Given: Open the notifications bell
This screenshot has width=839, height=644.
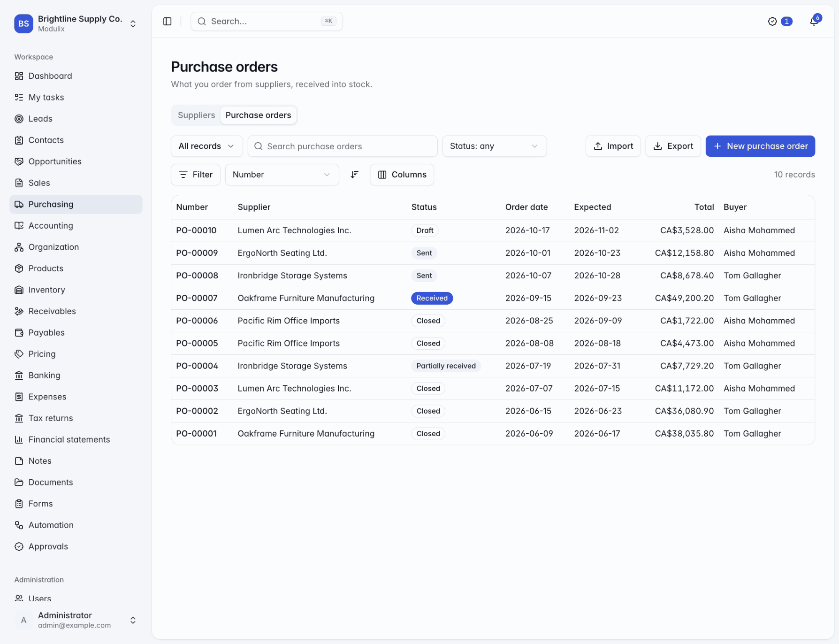Looking at the screenshot, I should pos(814,22).
